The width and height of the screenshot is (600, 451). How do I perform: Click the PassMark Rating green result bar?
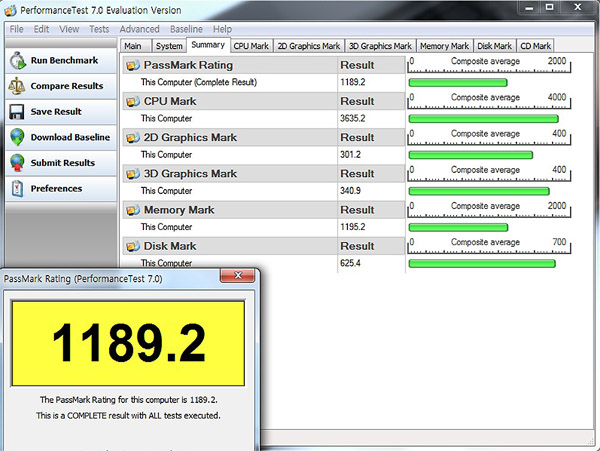(458, 83)
